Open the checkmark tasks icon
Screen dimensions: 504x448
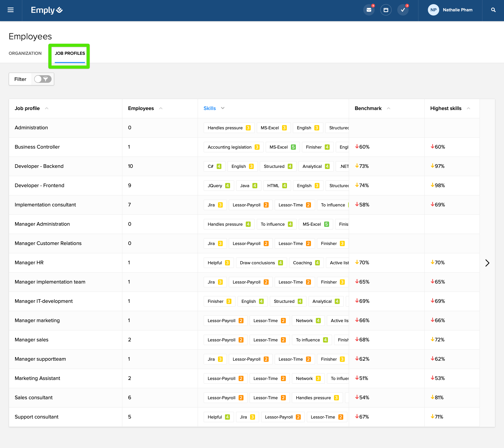[403, 10]
